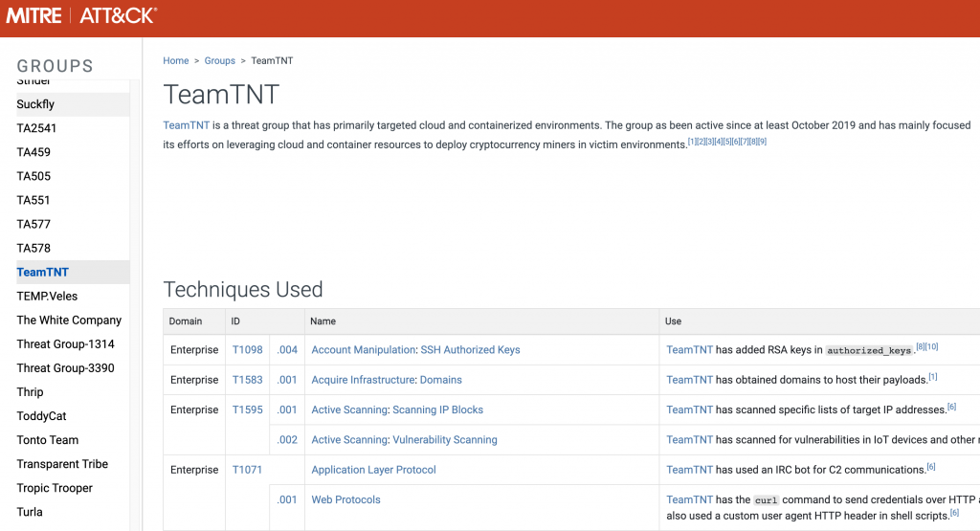The width and height of the screenshot is (980, 531).
Task: Select TA505 in the groups list
Action: pyautogui.click(x=33, y=176)
